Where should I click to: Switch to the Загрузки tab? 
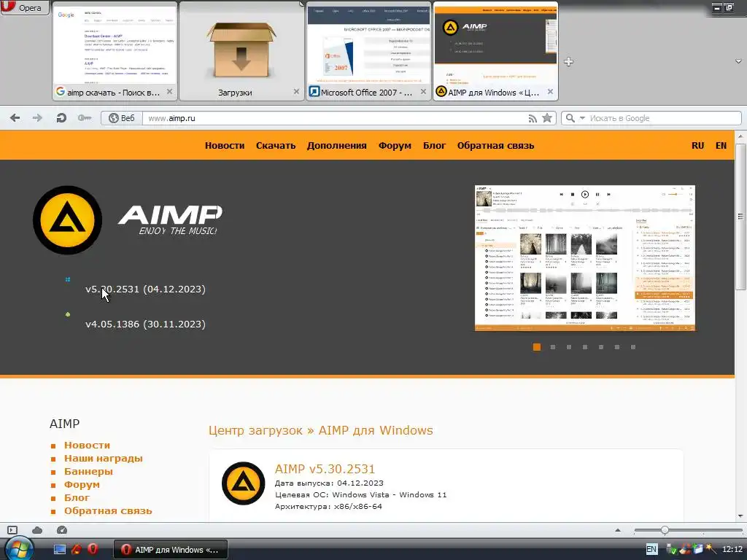pos(241,51)
